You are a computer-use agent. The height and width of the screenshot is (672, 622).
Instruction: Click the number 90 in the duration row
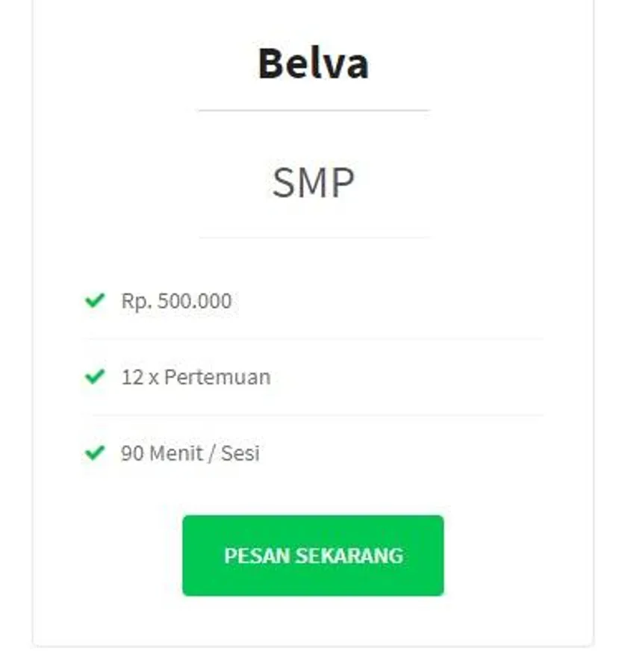(132, 453)
